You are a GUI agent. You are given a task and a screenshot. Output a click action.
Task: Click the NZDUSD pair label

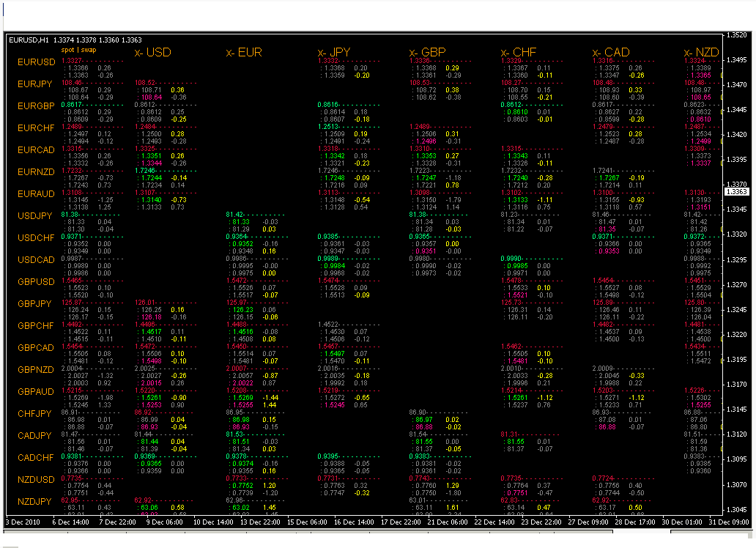coord(36,480)
